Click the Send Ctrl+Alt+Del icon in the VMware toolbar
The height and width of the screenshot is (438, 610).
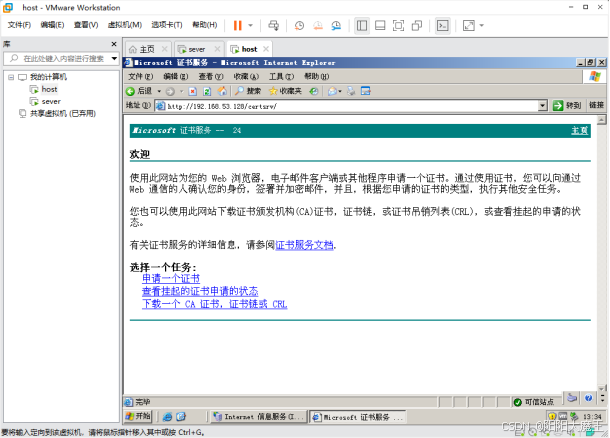(x=273, y=26)
